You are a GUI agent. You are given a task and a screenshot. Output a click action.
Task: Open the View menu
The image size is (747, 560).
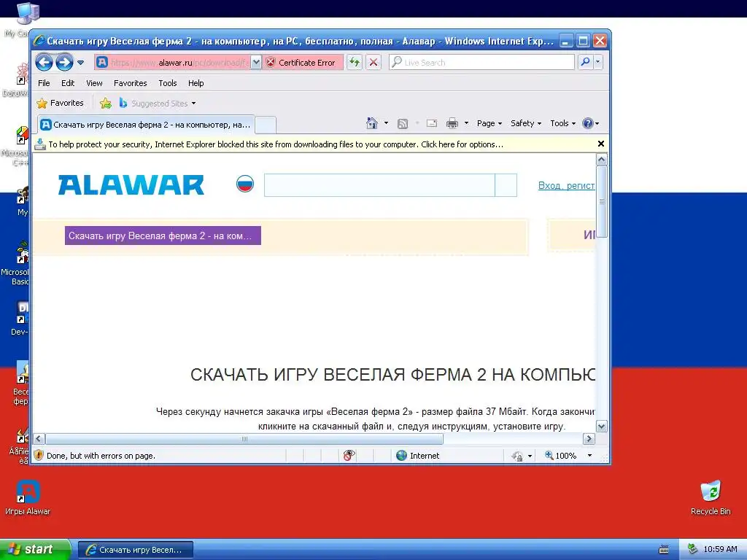pos(94,83)
